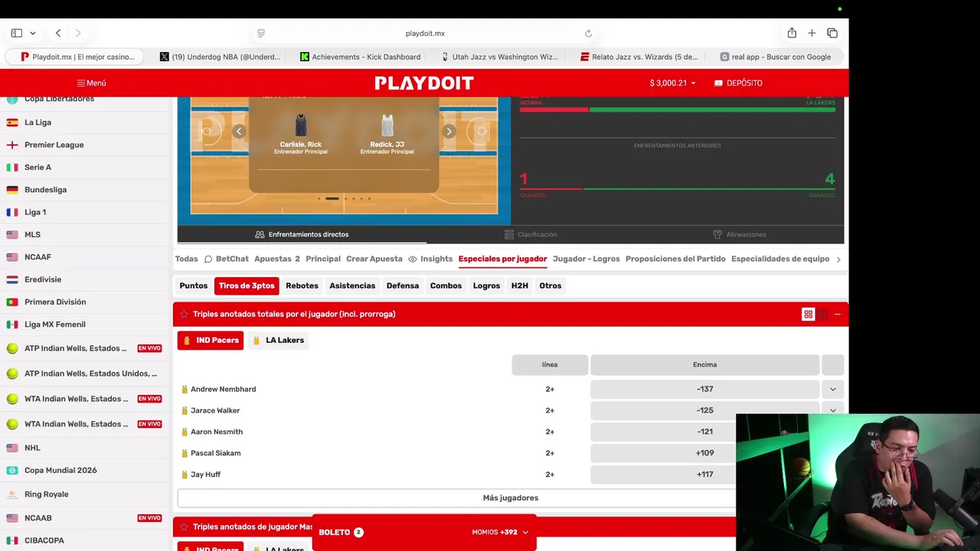Viewport: 980px width, 551px height.
Task: Expand Andrew Nembhard row chevron
Action: coord(833,389)
